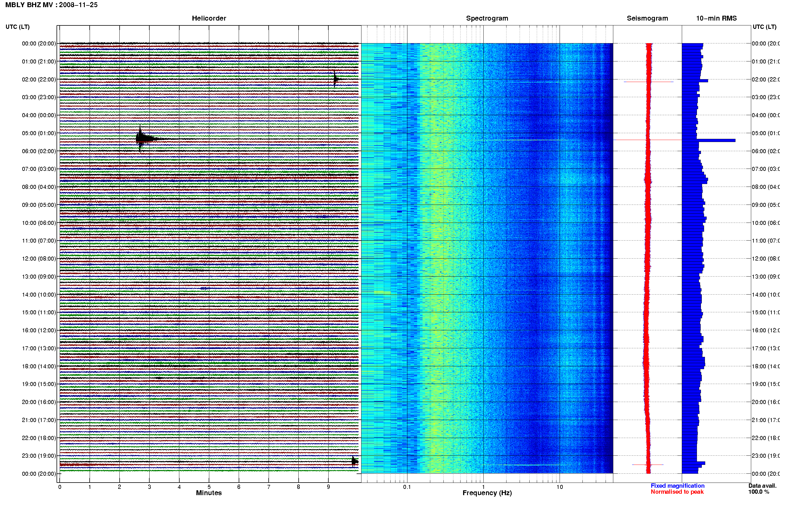812x508 pixels.
Task: Click the event waveform near 23:20 at trace end
Action: pos(355,462)
